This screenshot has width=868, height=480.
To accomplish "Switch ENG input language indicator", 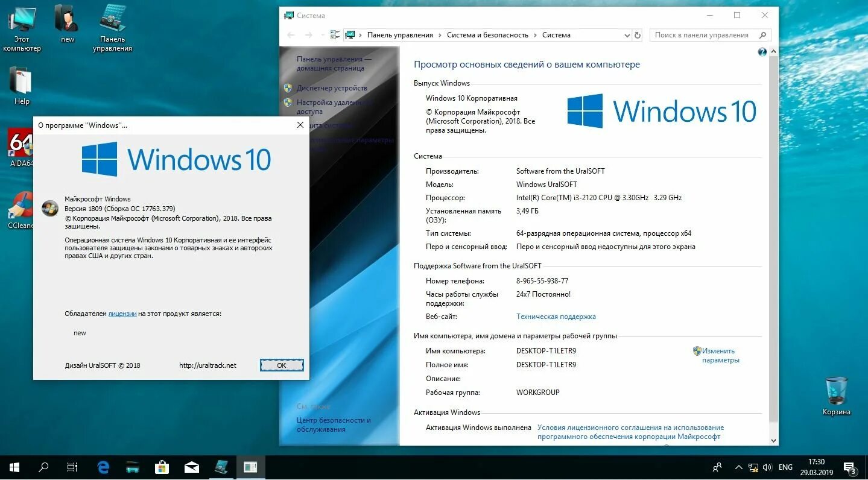I will click(x=785, y=467).
